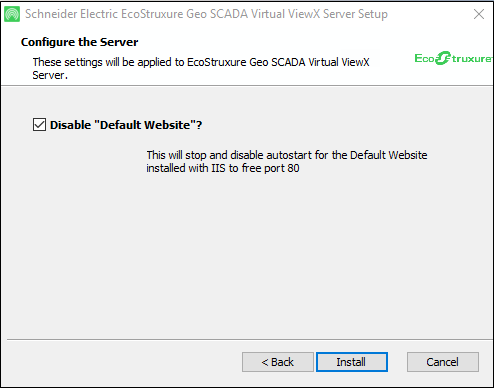Uncheck the Disable Default Website checkbox
The height and width of the screenshot is (388, 494).
[39, 125]
